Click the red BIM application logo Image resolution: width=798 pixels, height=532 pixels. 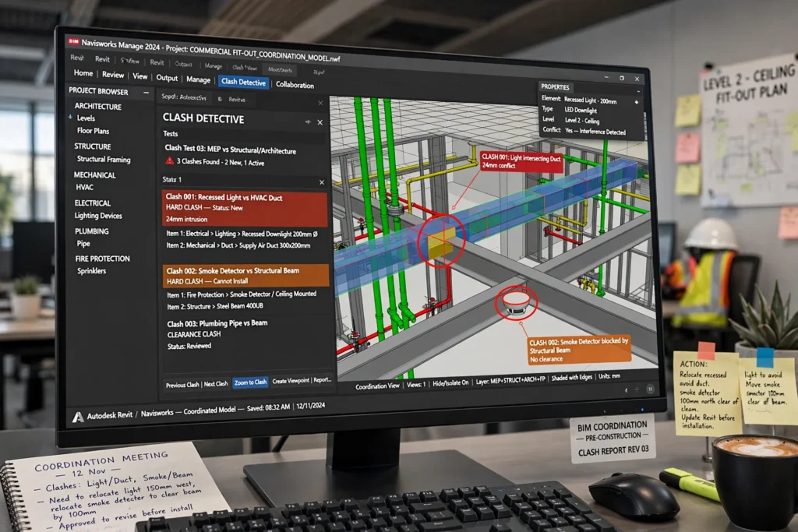(74, 41)
